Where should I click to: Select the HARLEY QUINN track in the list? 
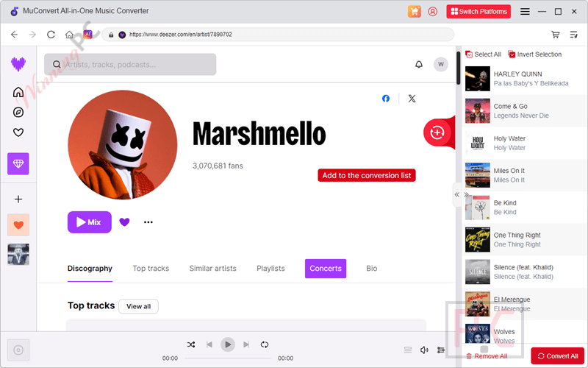pos(523,79)
